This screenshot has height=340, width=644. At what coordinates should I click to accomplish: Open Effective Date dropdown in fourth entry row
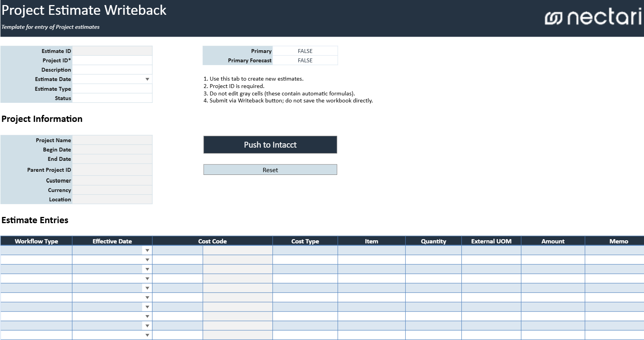click(147, 278)
